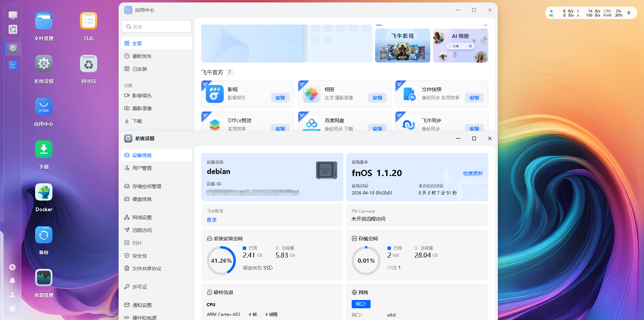This screenshot has height=320, width=644.
Task: Click the 登录 link under 飞牛账号
Action: click(x=212, y=220)
